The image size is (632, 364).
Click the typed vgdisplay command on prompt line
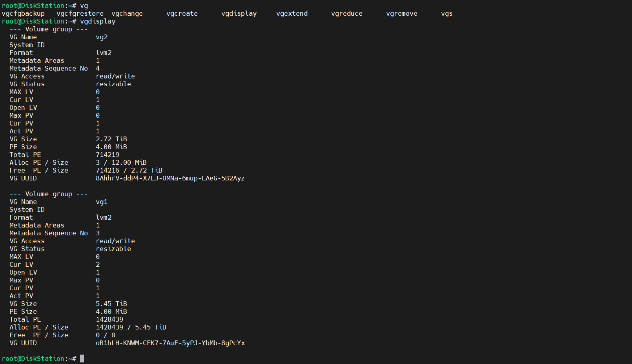(x=98, y=21)
